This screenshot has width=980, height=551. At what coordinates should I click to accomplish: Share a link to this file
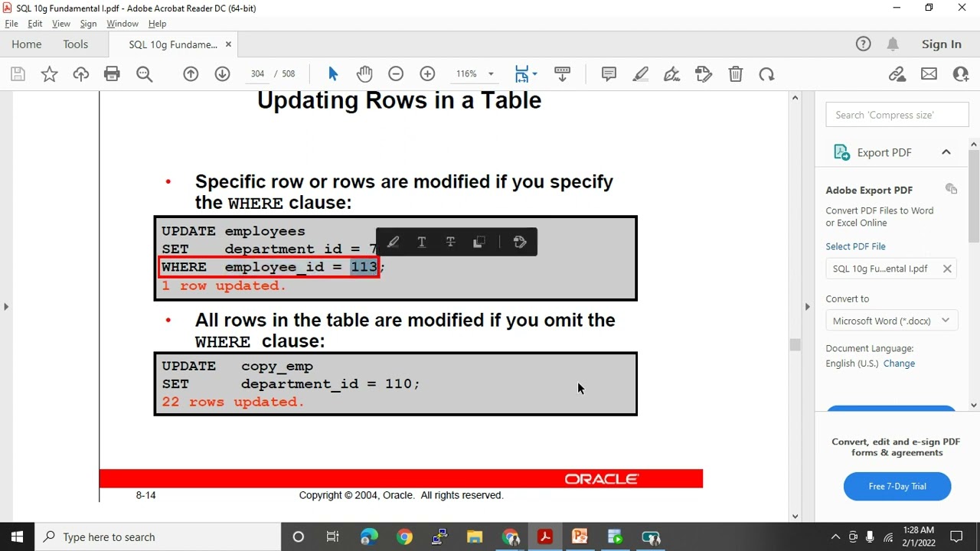point(897,74)
